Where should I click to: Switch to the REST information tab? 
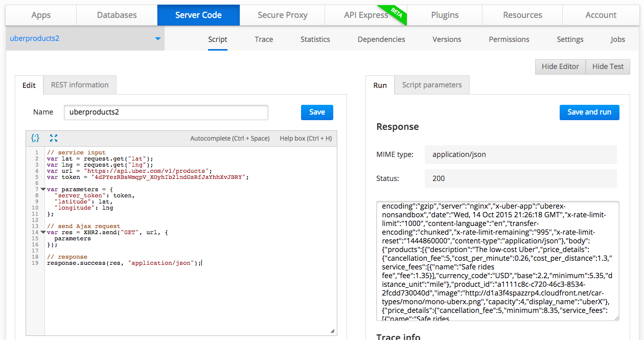click(x=80, y=85)
